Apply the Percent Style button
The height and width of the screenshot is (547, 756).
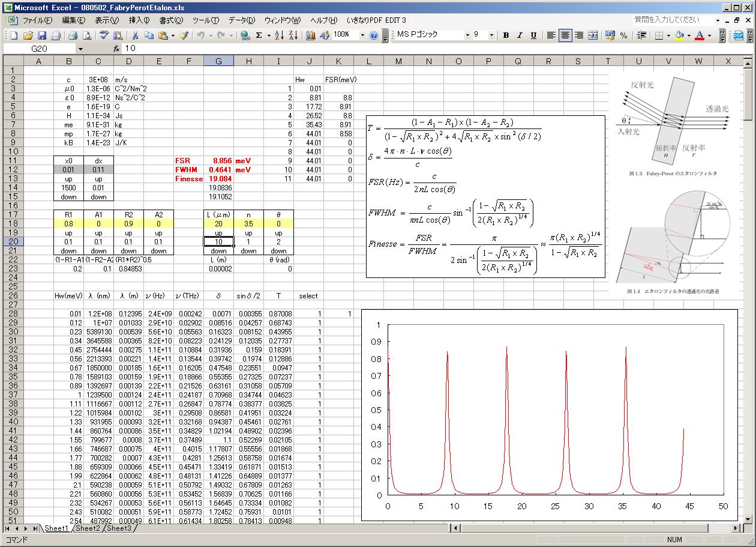click(624, 35)
